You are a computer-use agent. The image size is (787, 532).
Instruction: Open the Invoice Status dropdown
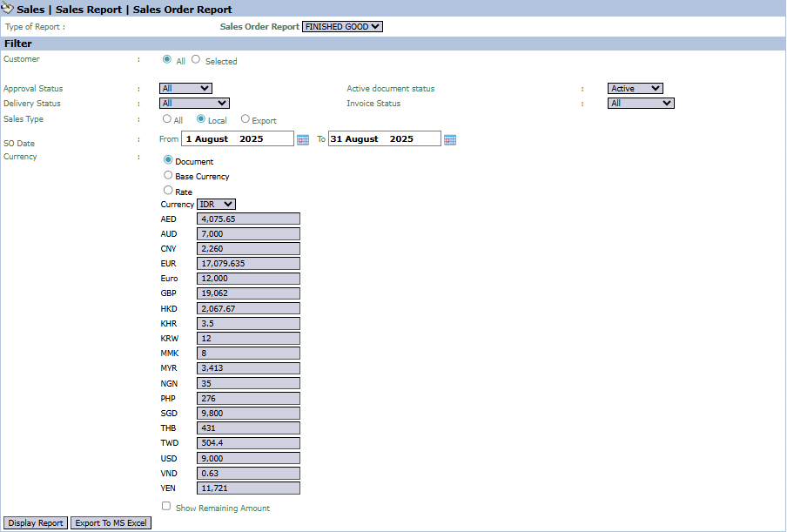[x=641, y=103]
